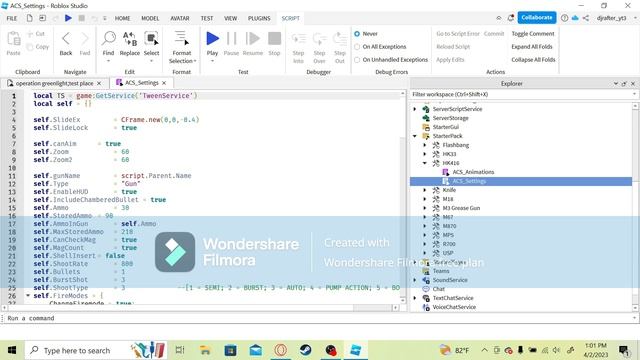
Task: Open the help question mark icon
Action: (x=564, y=18)
